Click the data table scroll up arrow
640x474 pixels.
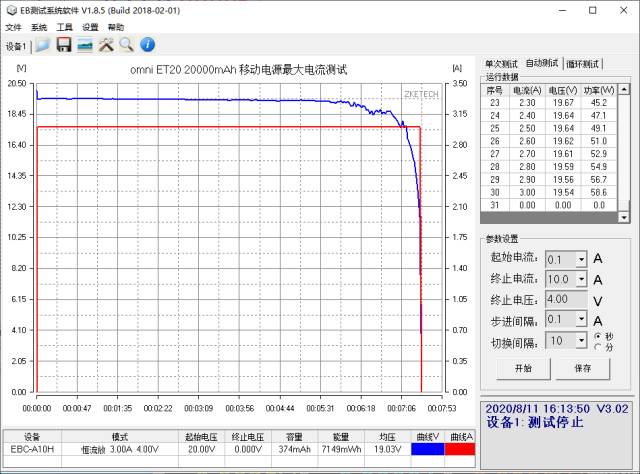tap(624, 89)
